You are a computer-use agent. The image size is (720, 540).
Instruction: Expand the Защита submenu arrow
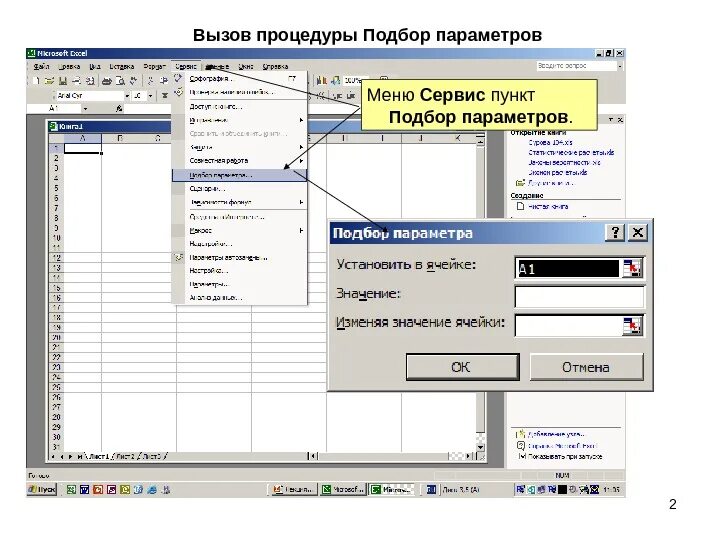click(302, 147)
